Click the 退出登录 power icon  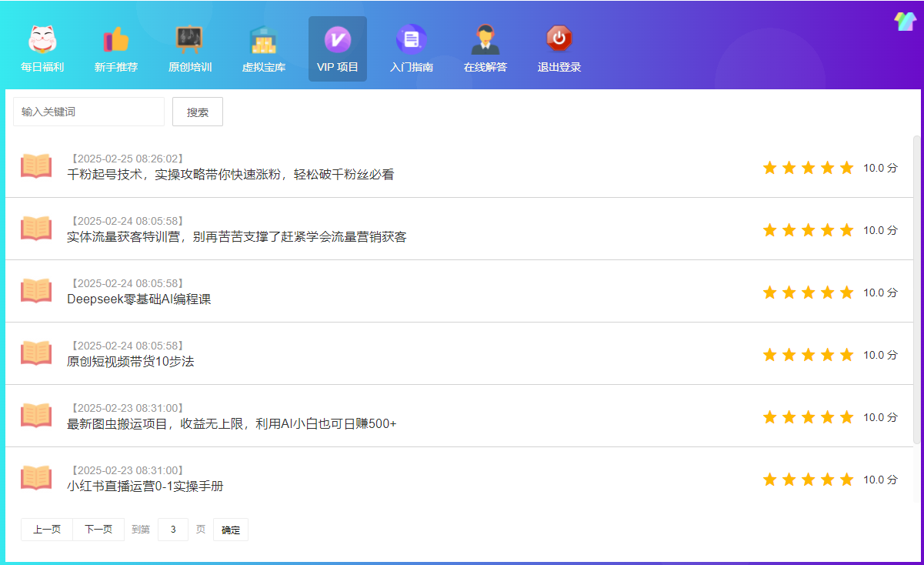click(x=559, y=38)
